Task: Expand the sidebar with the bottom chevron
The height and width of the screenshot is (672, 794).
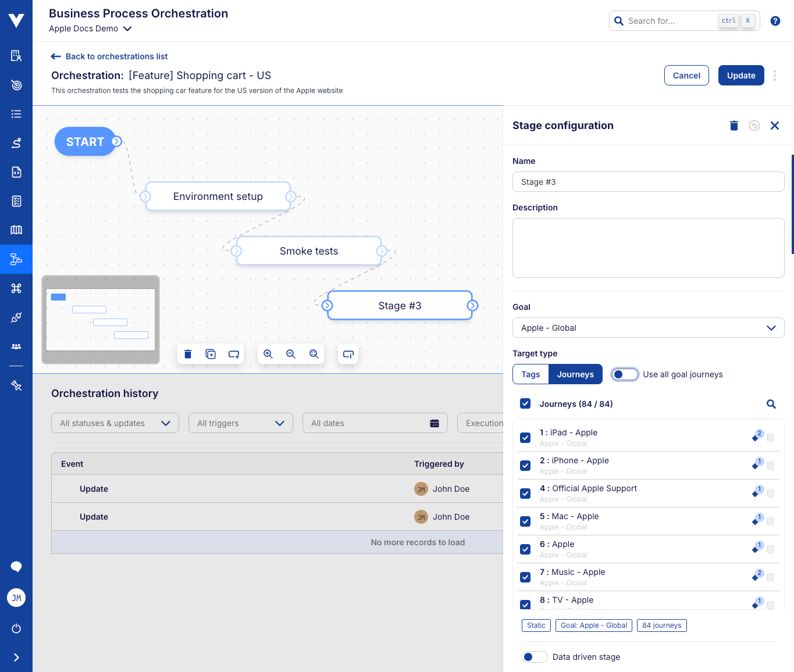Action: (x=16, y=657)
